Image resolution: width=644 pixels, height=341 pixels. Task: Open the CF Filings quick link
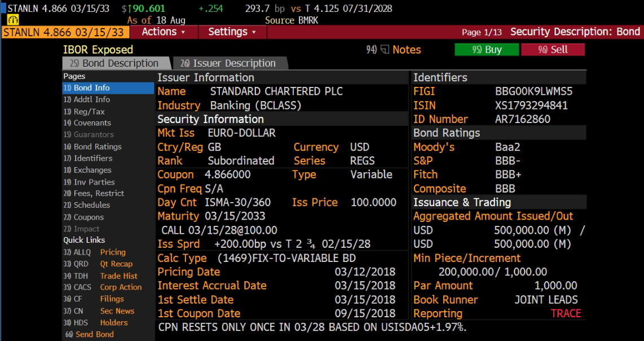click(x=94, y=299)
